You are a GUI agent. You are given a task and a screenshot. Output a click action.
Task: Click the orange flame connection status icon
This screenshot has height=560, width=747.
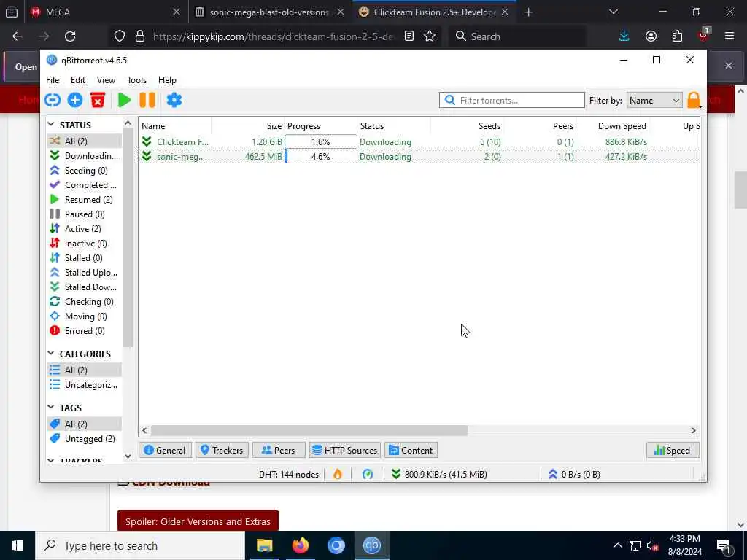point(337,474)
